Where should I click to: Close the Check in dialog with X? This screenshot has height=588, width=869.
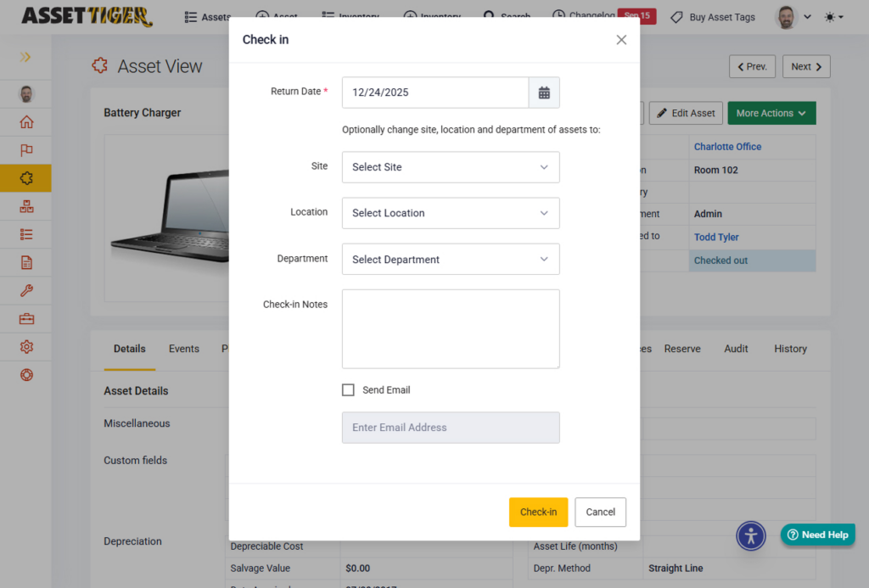(x=621, y=40)
